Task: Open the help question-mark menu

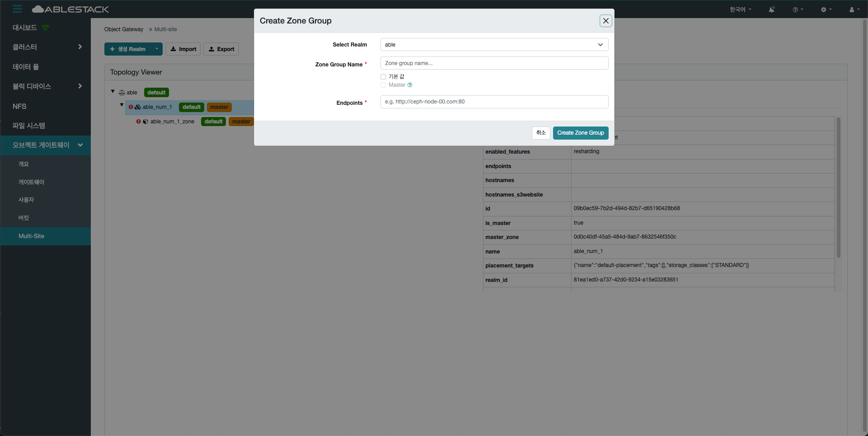Action: coord(798,9)
